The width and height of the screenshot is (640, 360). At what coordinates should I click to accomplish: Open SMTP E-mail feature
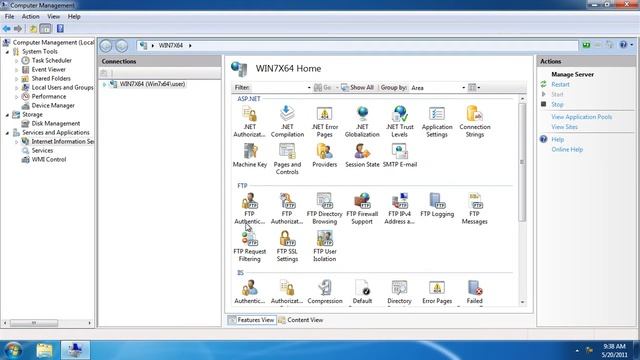[400, 156]
